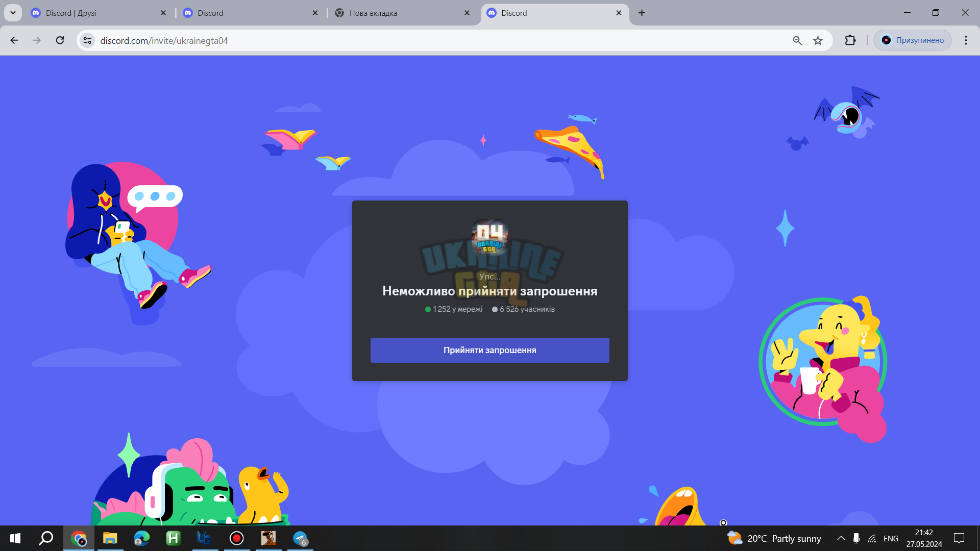Open the clock and calendar flyout

(x=924, y=538)
